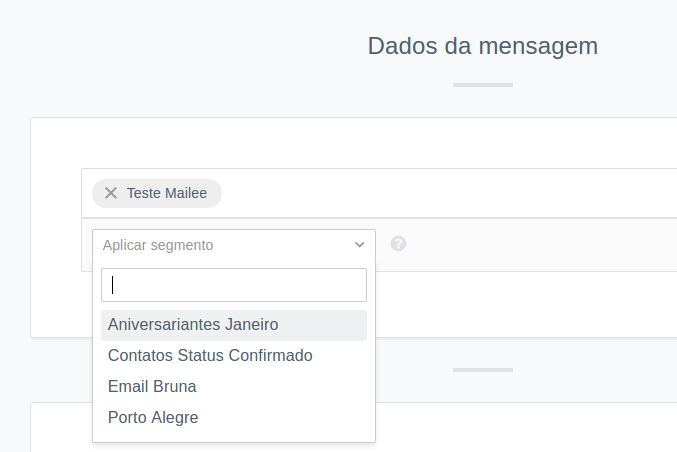Click the divider under Dados da mensagem

pos(483,85)
